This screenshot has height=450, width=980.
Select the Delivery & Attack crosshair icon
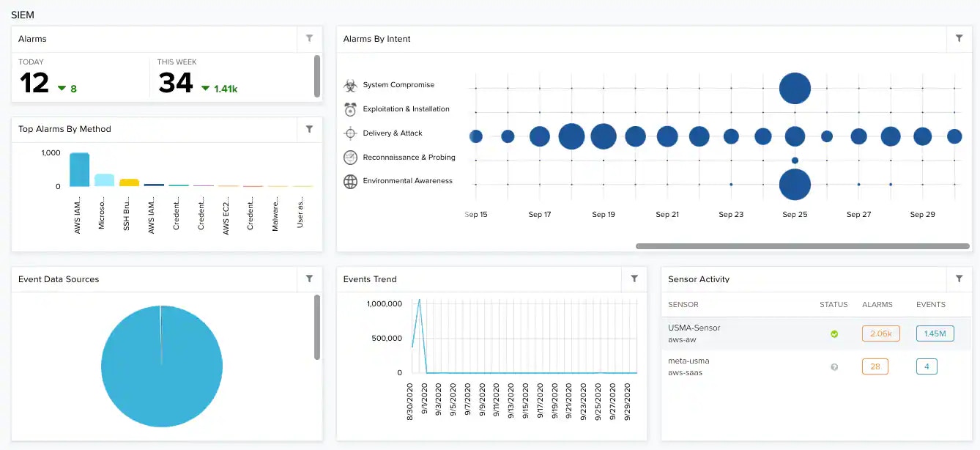(350, 133)
